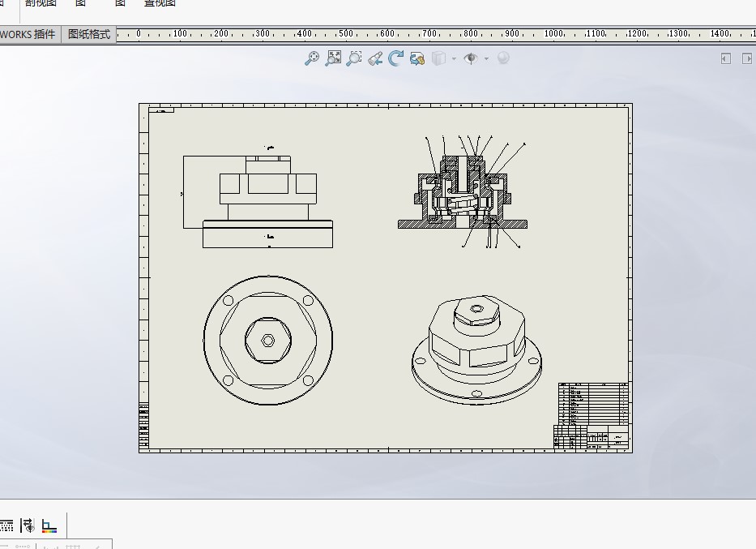Click the bill of materials table
Image resolution: width=756 pixels, height=549 pixels.
point(594,403)
